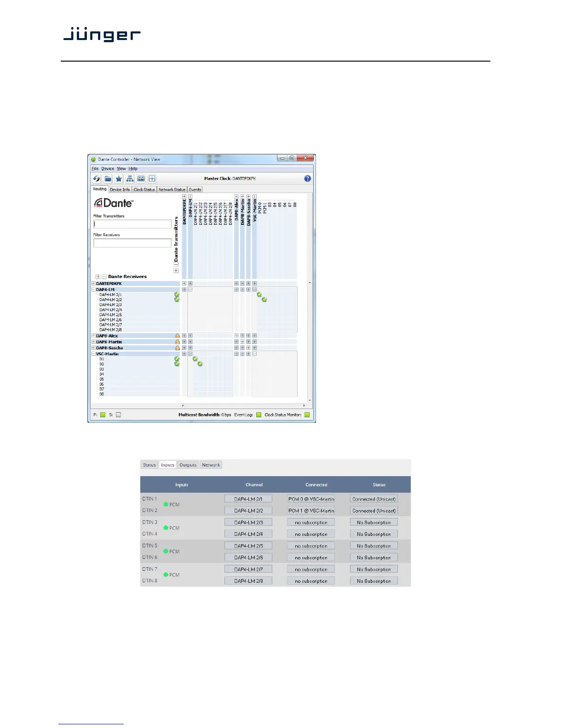Click the clock status monitor toolbar icon
The width and height of the screenshot is (563, 728).
pos(141,179)
